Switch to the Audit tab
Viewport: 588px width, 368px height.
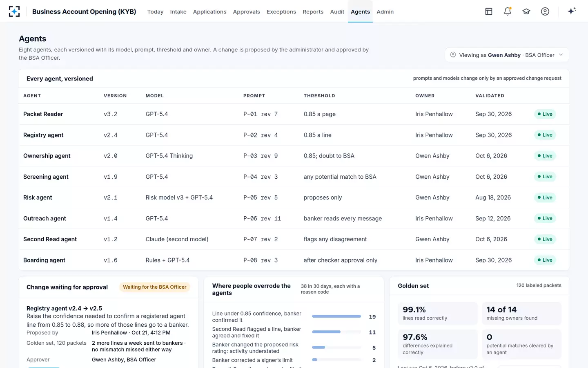point(337,12)
